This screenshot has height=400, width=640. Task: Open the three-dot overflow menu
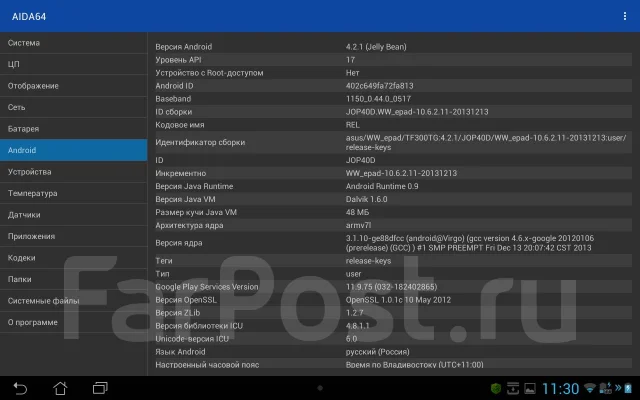[x=624, y=16]
